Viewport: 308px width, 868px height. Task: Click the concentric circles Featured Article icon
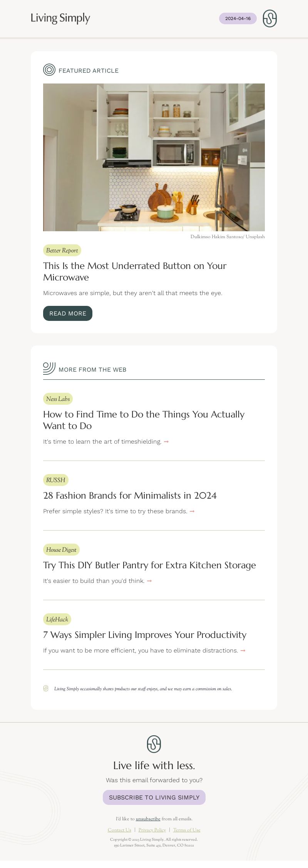click(49, 70)
